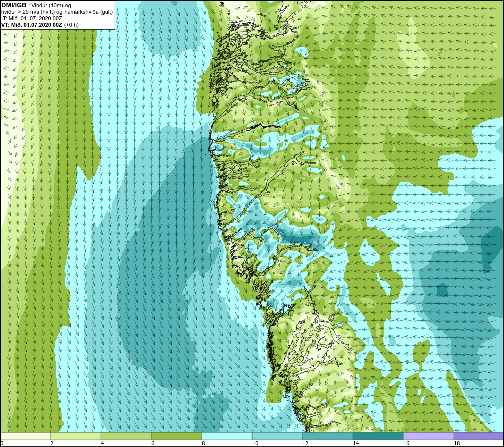Click the scale label '6'
The width and height of the screenshot is (504, 447).
[153, 443]
